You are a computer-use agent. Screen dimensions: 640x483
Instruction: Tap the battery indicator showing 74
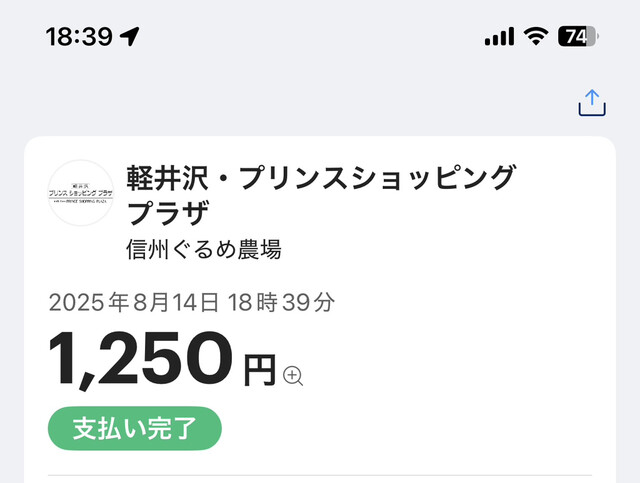coord(577,37)
